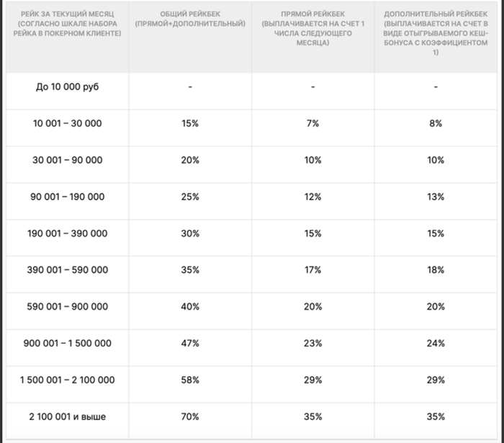Click the '1 500 001 – 2 100 000' range
Viewport: 504px width, 443px height.
(67, 380)
